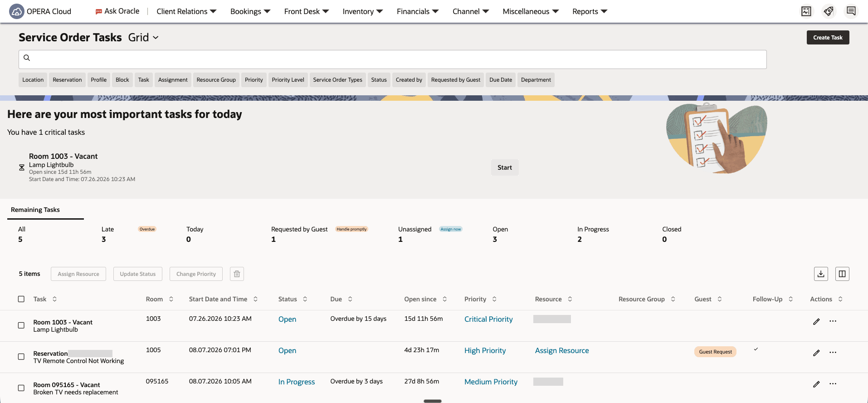Open more actions for Broken TV task
The height and width of the screenshot is (403, 868).
point(833,384)
